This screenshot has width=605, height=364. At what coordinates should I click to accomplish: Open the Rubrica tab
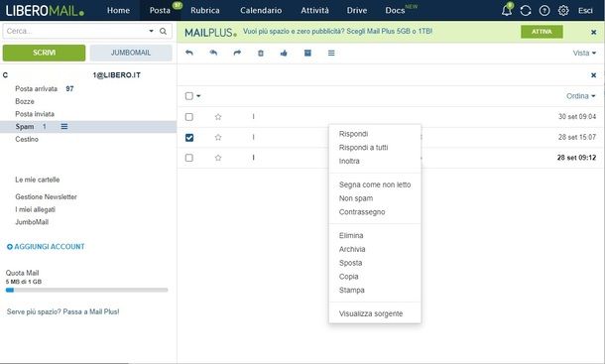point(205,11)
